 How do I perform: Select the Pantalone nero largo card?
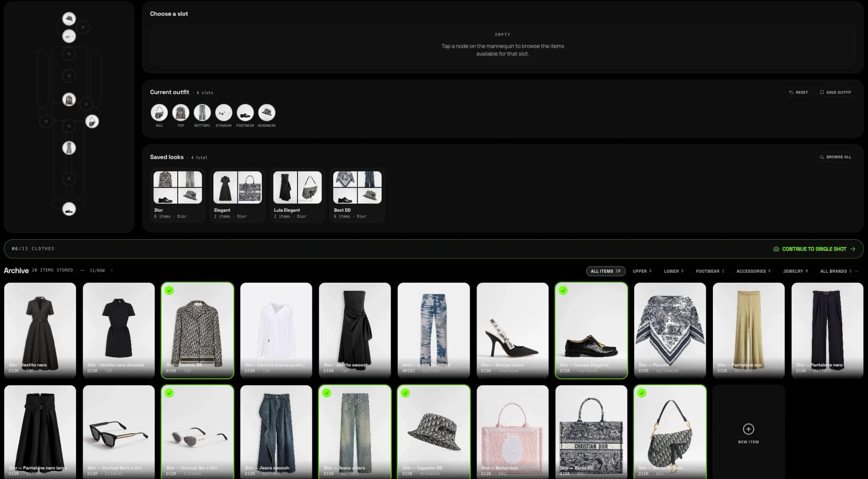[x=40, y=432]
